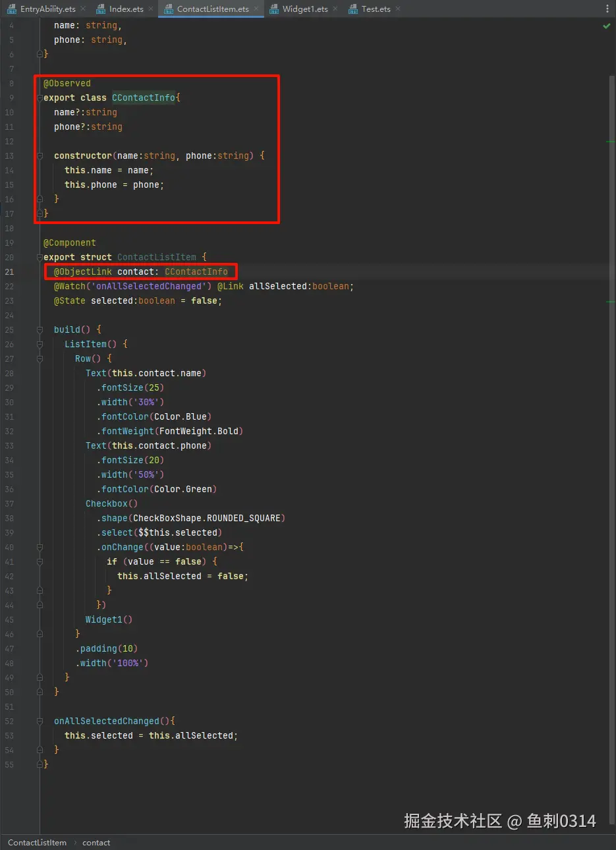
Task: Click the Checkbox() call on line 37
Action: pyautogui.click(x=112, y=503)
